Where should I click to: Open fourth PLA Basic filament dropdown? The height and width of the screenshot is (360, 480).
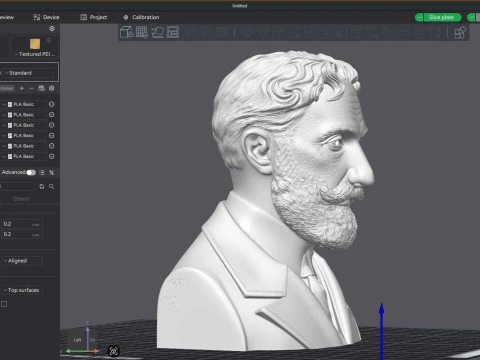click(x=23, y=136)
